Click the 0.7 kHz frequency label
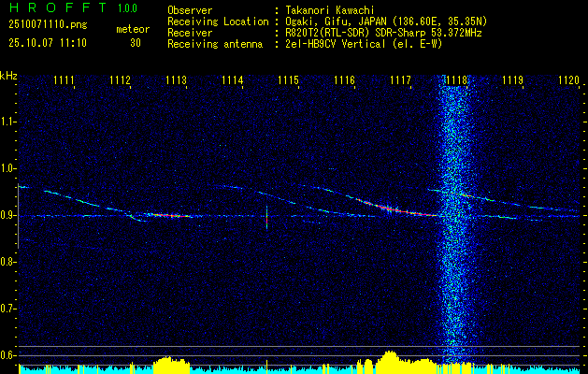The height and width of the screenshot is (374, 588). (7, 309)
